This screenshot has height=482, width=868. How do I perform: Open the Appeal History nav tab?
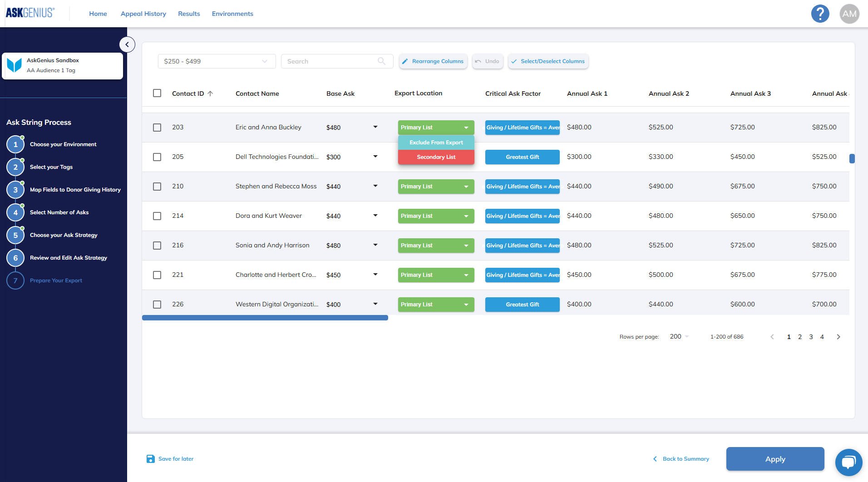[x=143, y=14]
